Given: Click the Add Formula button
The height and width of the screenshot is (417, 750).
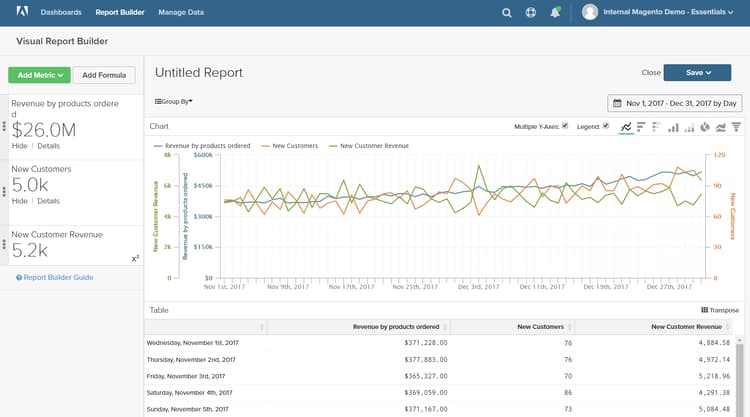Looking at the screenshot, I should click(x=104, y=75).
